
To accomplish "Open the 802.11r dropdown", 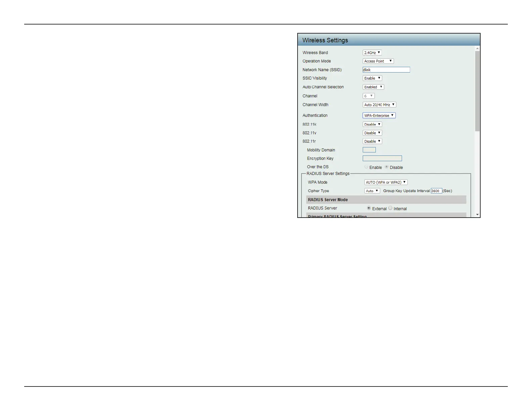I will (372, 141).
